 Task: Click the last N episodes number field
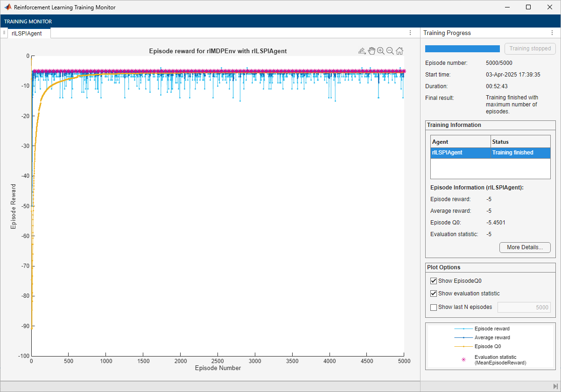click(524, 307)
